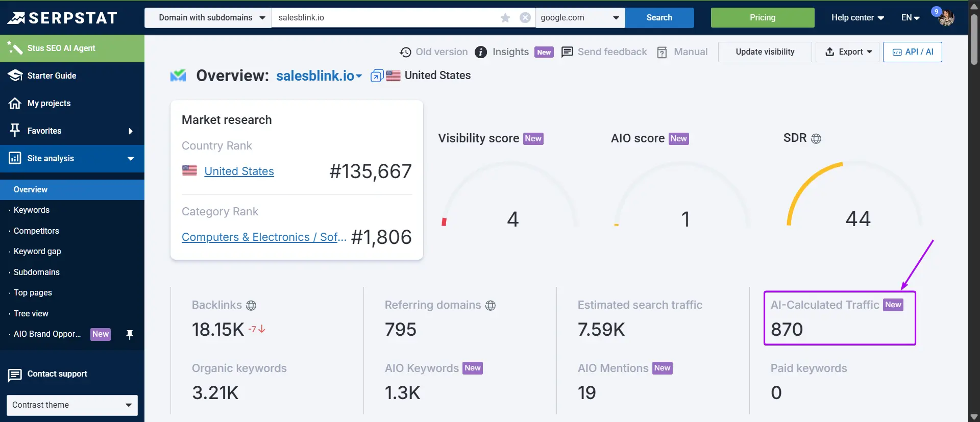Open the Contrast theme selector
Screen dimensions: 980x422
pyautogui.click(x=72, y=405)
